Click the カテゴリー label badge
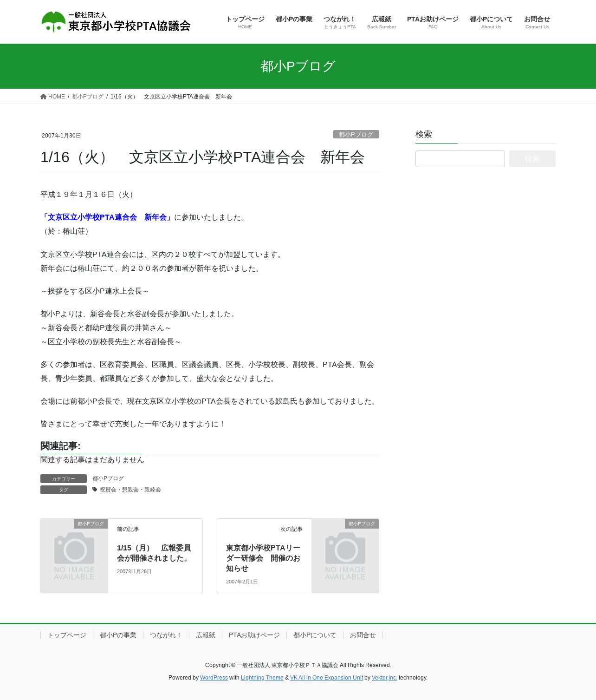Screen dimensions: 596x700 tap(64, 478)
